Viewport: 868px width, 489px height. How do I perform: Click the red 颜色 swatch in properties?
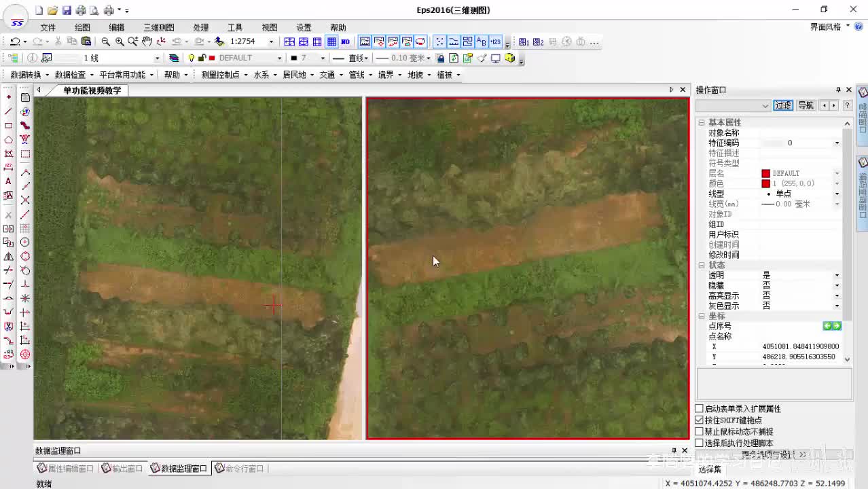pos(765,183)
